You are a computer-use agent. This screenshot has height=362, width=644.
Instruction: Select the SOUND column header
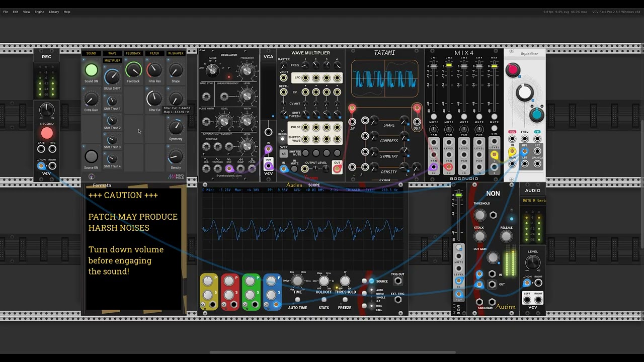click(x=91, y=53)
